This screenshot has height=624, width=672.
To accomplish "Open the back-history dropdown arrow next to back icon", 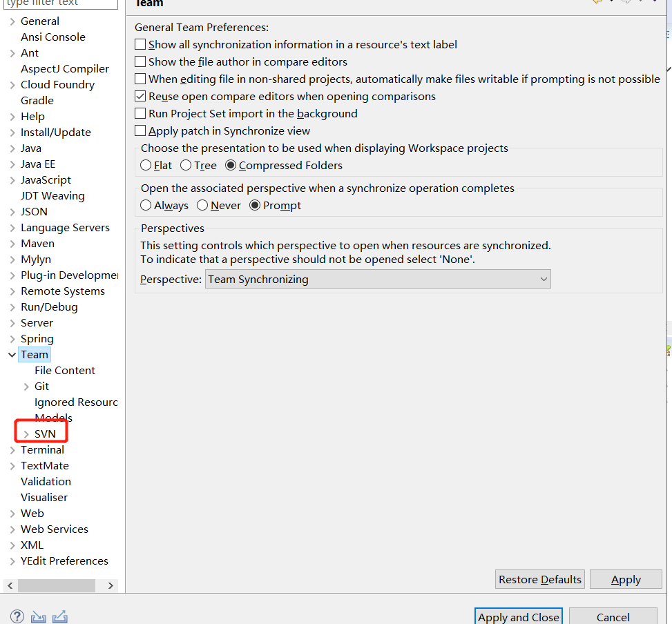I will (x=612, y=3).
